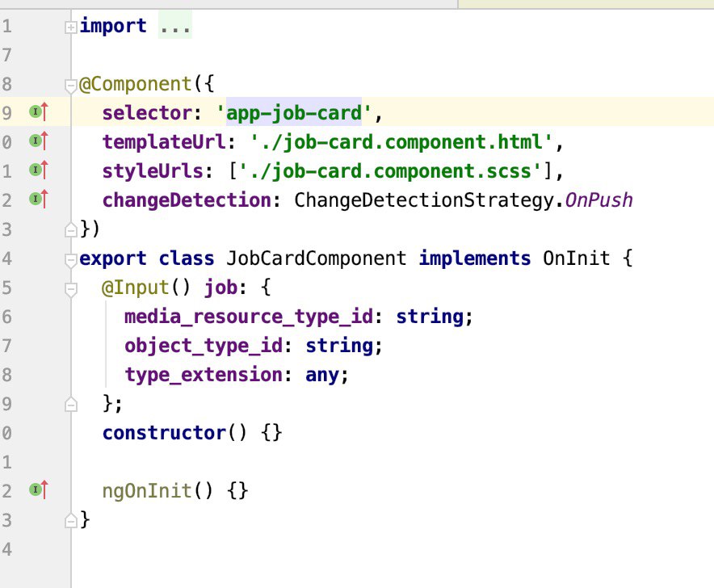Click the 'any' type keyword
This screenshot has height=588, width=714.
point(322,376)
